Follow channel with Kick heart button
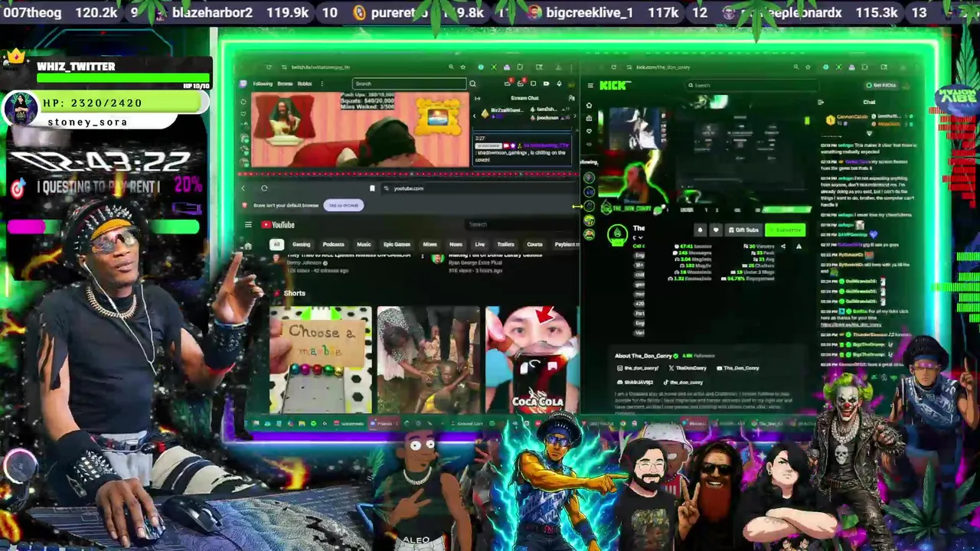The image size is (980, 551). pos(716,230)
